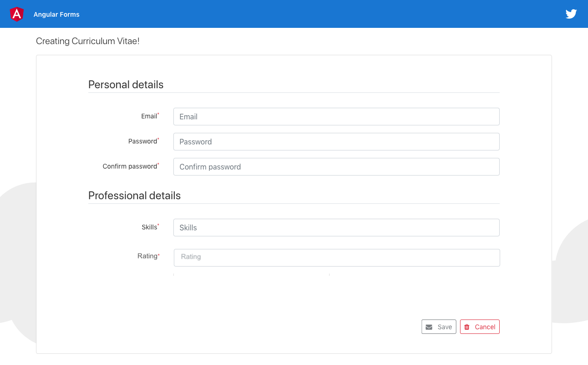Click the trash icon on the Cancel button
This screenshot has height=365, width=588.
click(466, 326)
